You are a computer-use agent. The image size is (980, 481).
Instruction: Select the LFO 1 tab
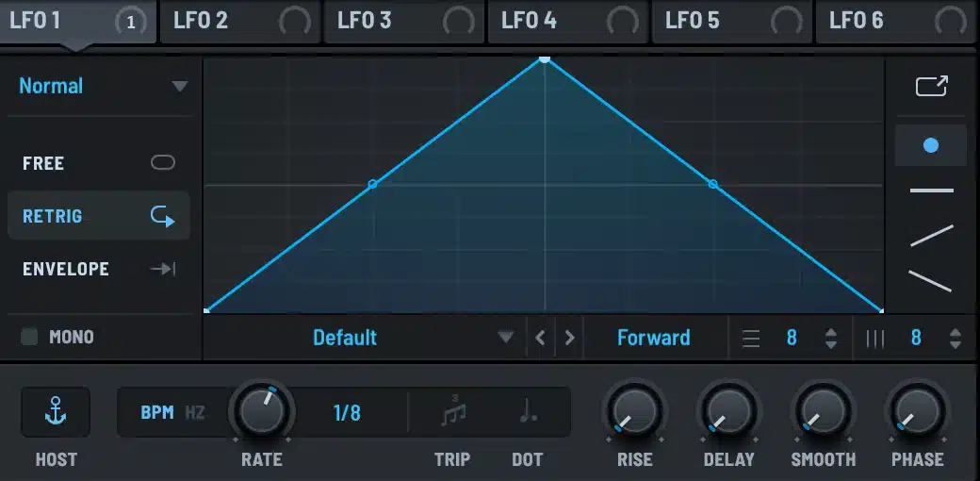click(77, 22)
